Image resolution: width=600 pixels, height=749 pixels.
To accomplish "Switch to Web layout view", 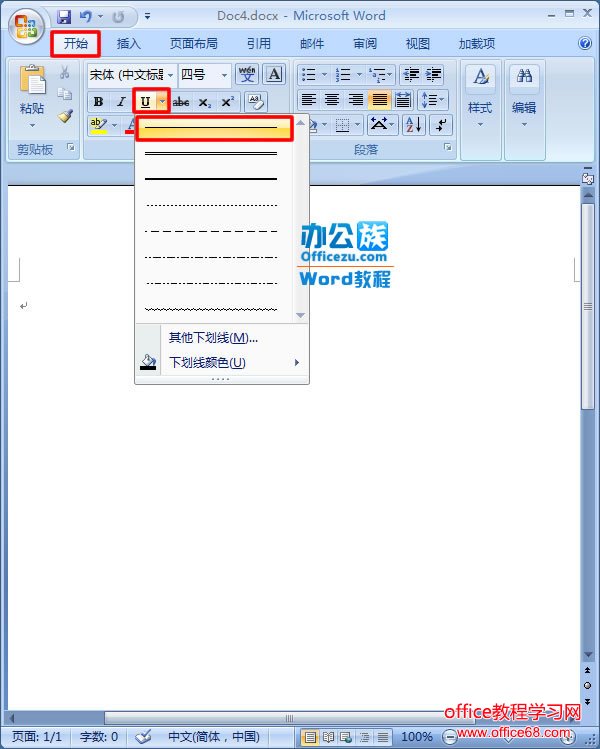I will point(346,737).
